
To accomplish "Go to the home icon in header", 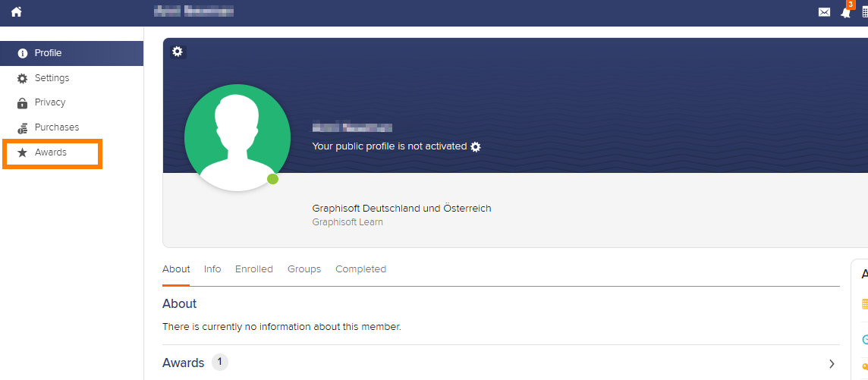I will pos(16,11).
